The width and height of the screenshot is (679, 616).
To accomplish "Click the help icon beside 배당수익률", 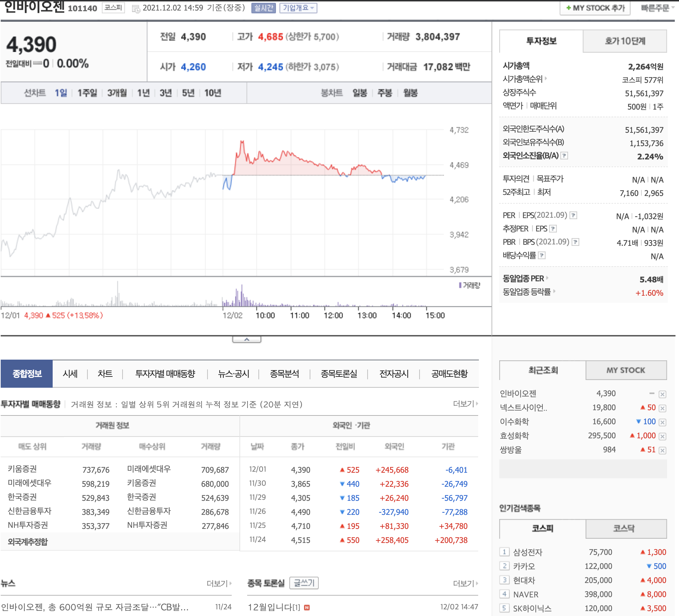I will tap(542, 255).
